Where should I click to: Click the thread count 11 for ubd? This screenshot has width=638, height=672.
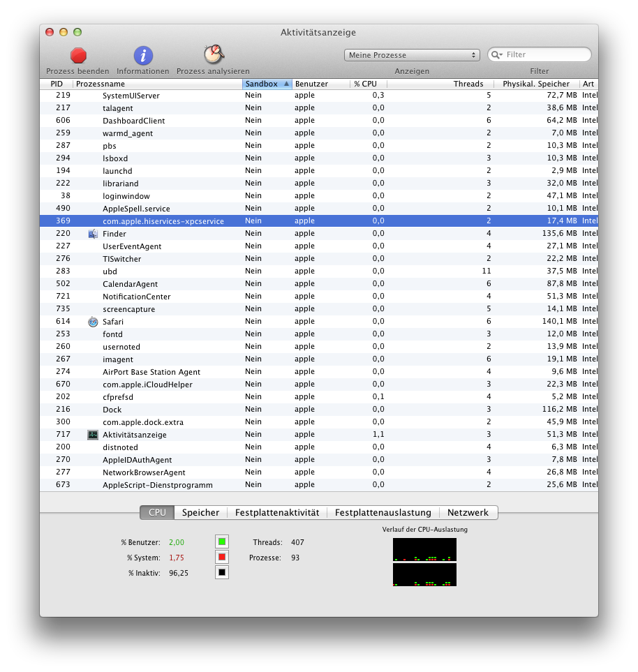[x=487, y=271]
